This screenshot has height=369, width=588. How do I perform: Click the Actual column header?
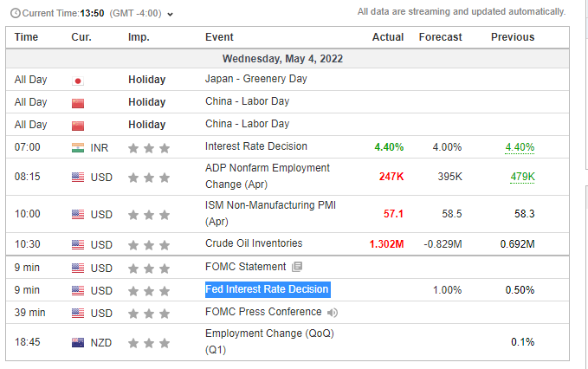pyautogui.click(x=388, y=37)
